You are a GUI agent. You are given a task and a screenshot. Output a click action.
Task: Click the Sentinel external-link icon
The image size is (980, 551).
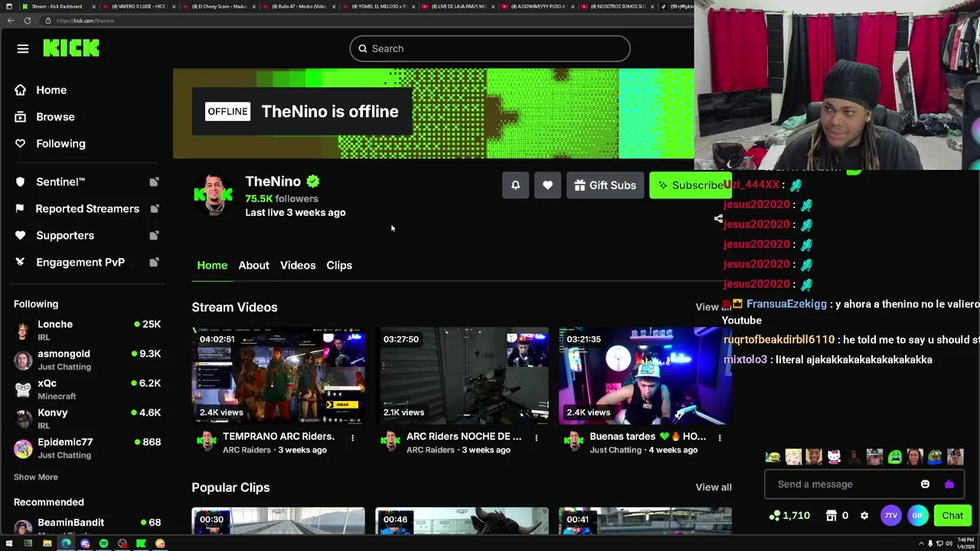coord(154,181)
